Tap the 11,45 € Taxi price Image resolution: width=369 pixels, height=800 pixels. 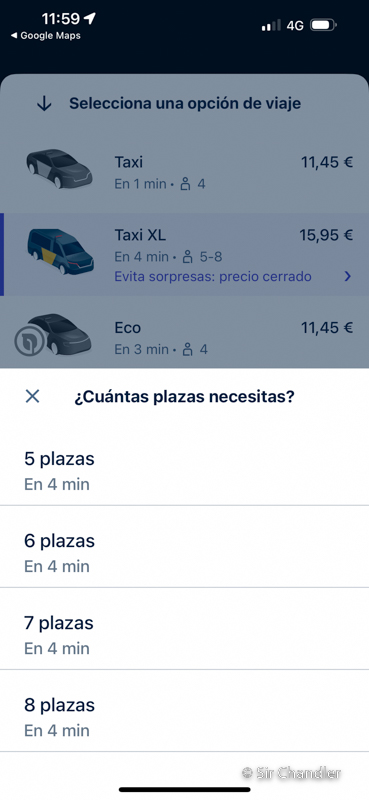(x=327, y=162)
